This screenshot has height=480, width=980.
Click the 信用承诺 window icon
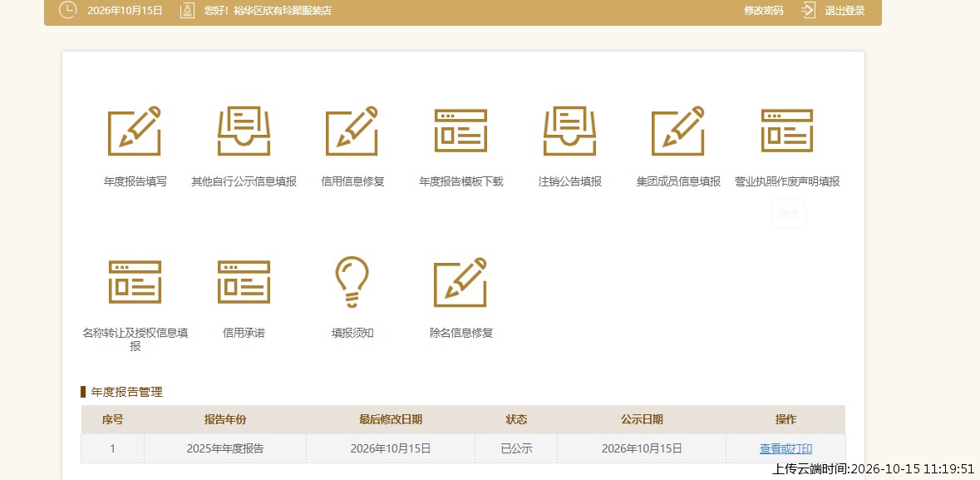coord(244,282)
